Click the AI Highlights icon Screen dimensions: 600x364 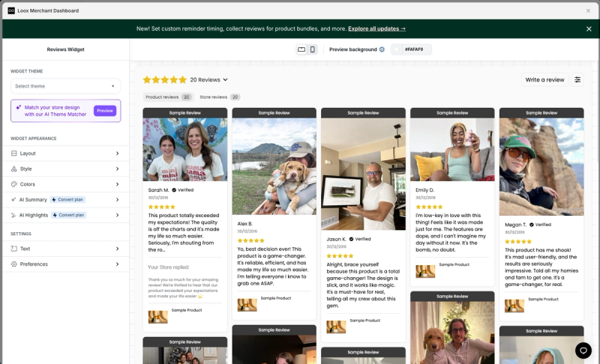click(13, 215)
